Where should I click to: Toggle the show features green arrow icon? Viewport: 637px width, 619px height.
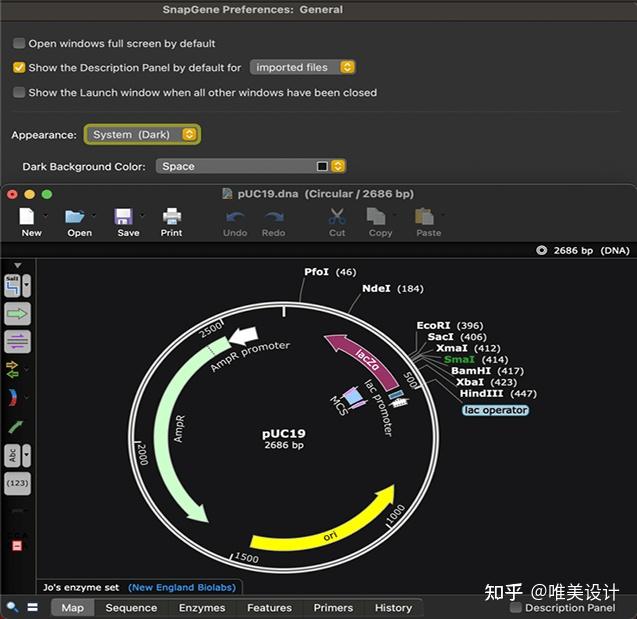pos(17,314)
